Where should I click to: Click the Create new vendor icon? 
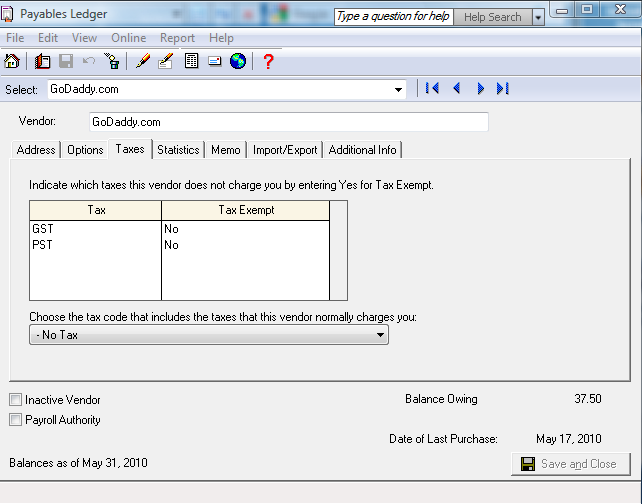pos(42,61)
